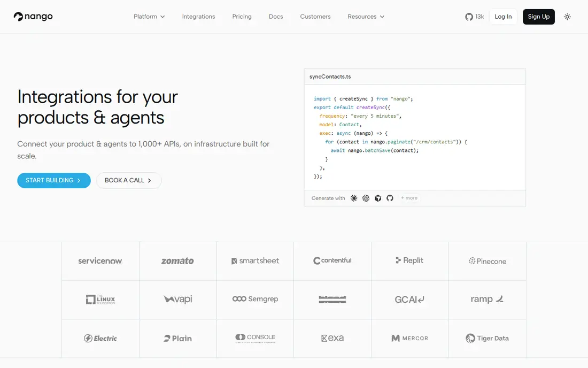Click START BUILDING button

(x=54, y=180)
